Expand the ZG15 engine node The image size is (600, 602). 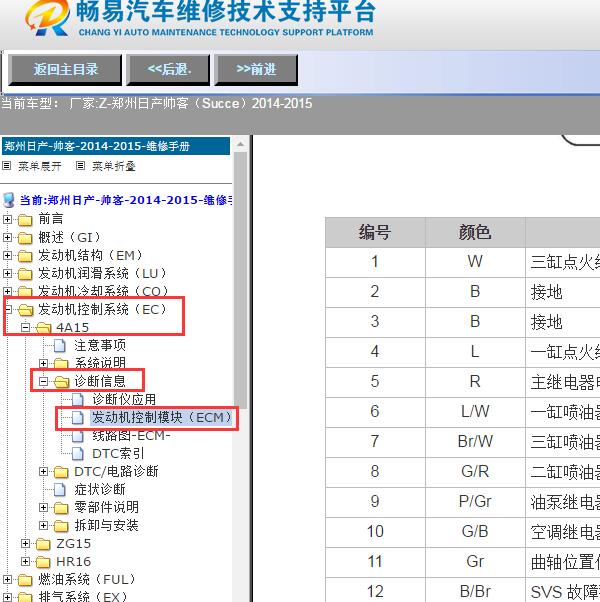pos(25,544)
